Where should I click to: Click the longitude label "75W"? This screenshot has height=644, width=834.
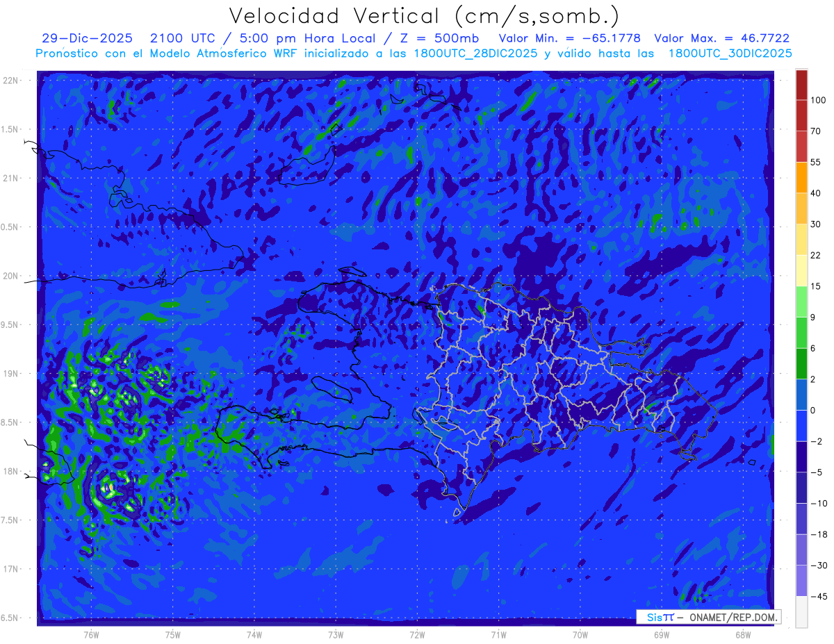(173, 635)
